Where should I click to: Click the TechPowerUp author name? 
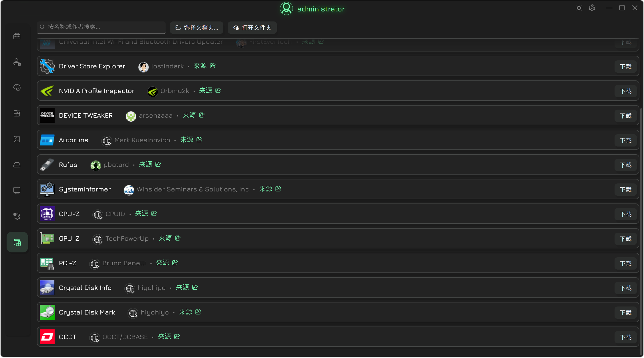pos(127,239)
